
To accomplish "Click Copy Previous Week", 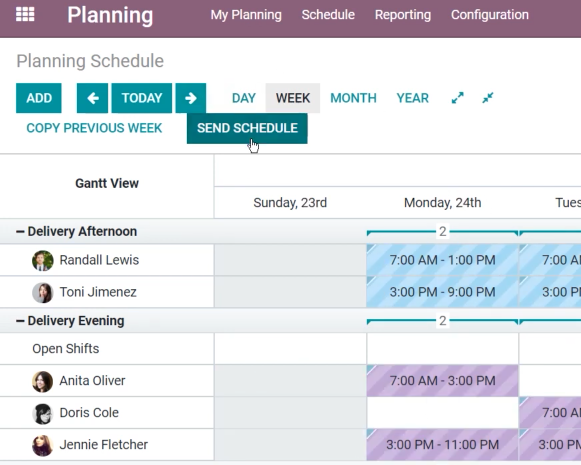I will coord(94,128).
